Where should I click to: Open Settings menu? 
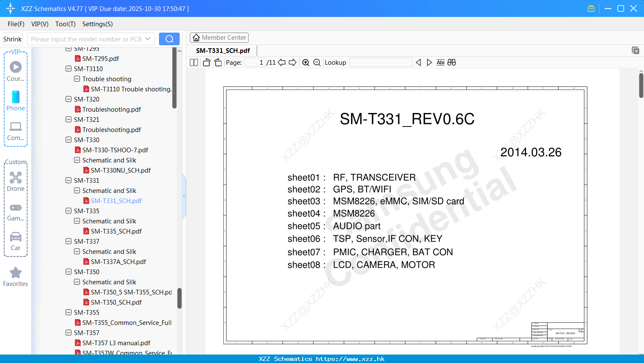[98, 24]
